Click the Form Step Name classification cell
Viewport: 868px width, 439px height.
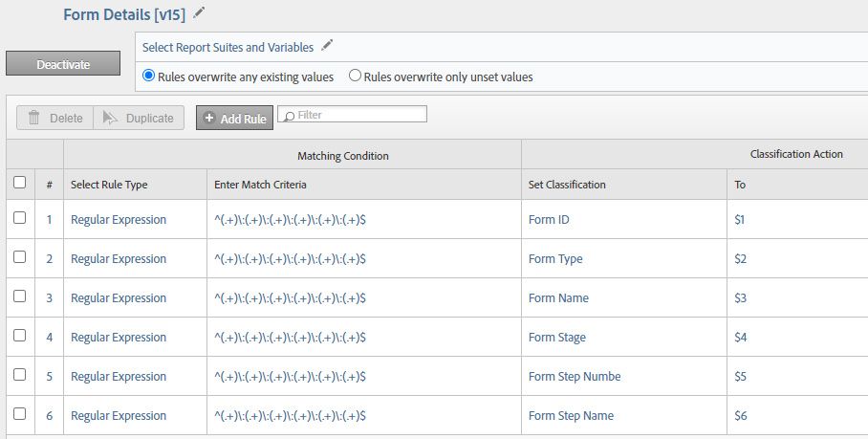point(571,416)
